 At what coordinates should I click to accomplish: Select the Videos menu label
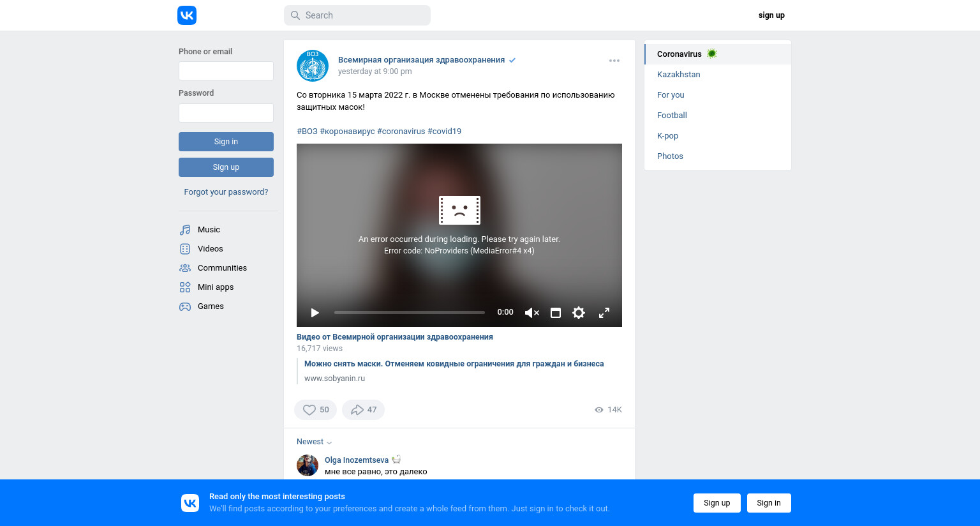pos(211,249)
